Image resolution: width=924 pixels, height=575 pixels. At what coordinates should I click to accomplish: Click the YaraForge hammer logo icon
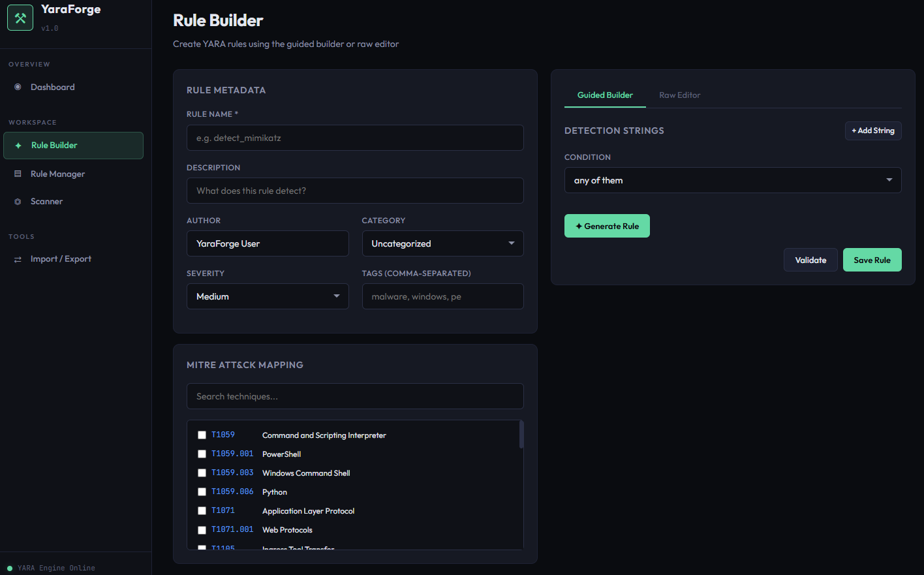coord(20,18)
